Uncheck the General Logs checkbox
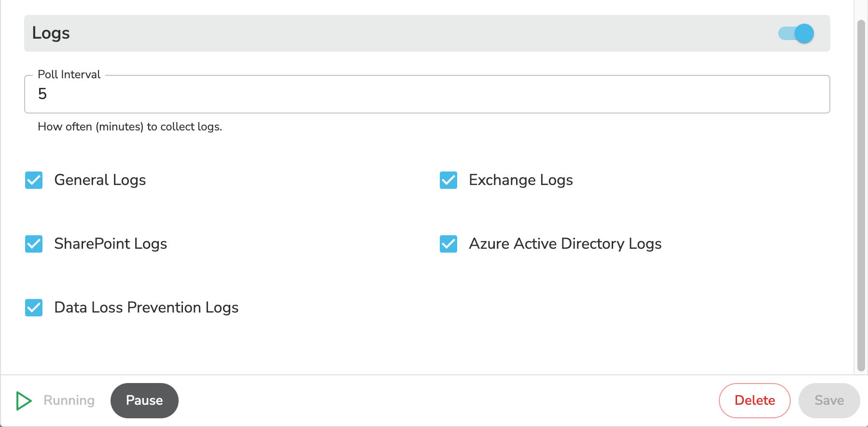This screenshot has height=427, width=868. [34, 180]
